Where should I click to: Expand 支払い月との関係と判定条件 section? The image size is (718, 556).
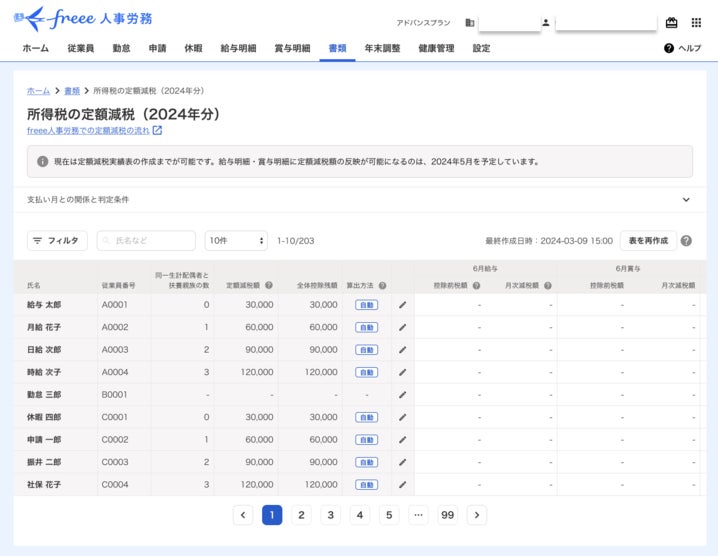pos(686,200)
